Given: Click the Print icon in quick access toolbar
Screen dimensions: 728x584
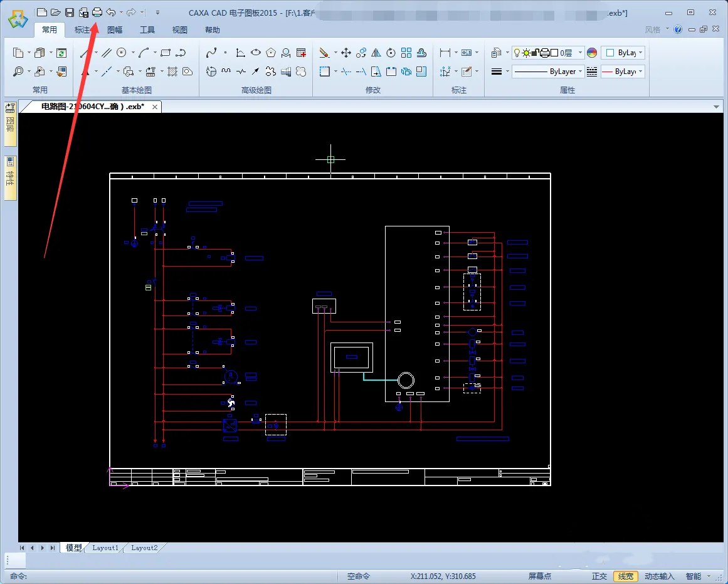Looking at the screenshot, I should point(97,12).
